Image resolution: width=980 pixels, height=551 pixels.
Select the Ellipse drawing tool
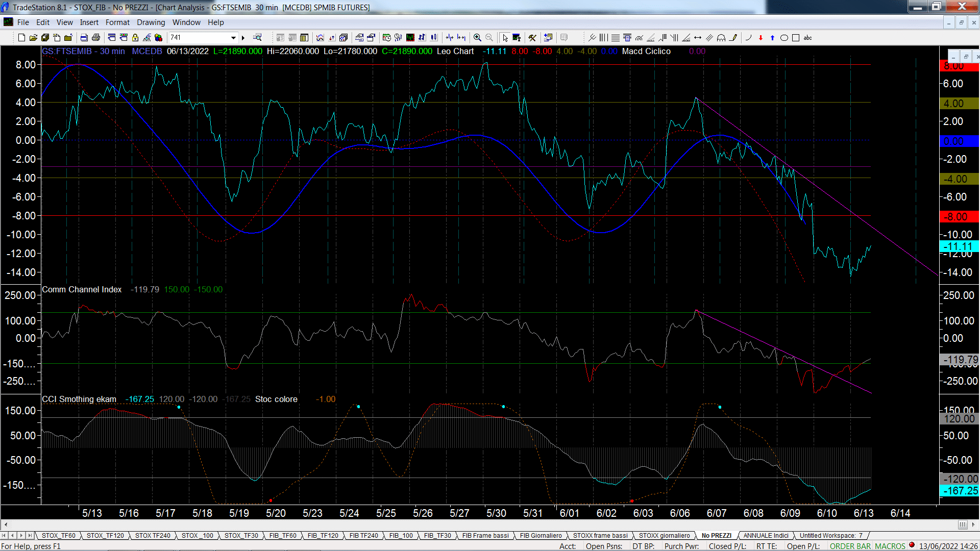784,37
